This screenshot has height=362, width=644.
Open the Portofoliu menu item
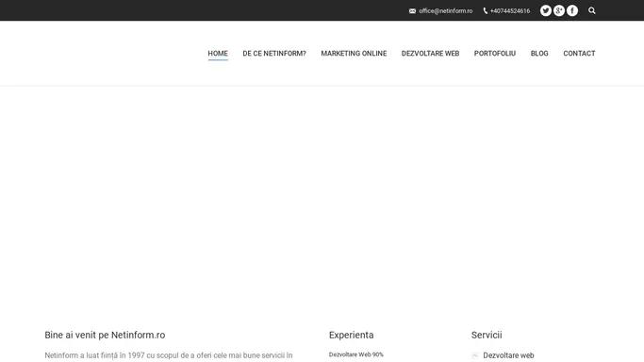tap(495, 54)
